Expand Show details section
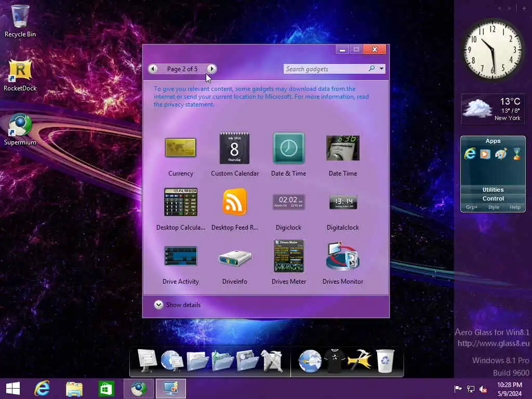Screen dimensions: 532x399 (177, 304)
